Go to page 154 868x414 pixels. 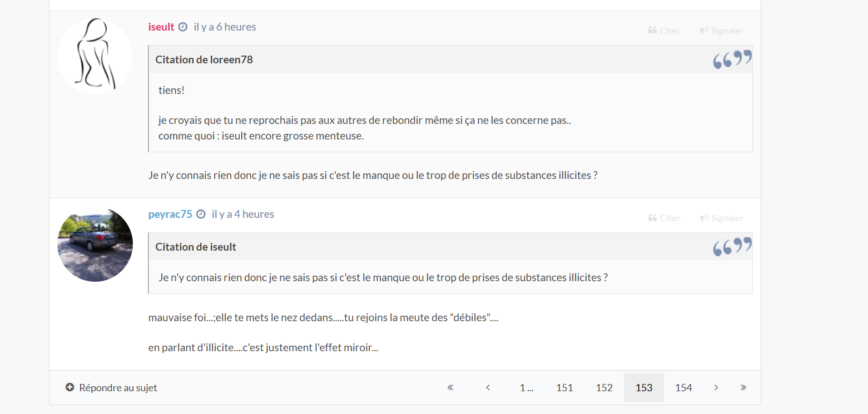point(683,387)
